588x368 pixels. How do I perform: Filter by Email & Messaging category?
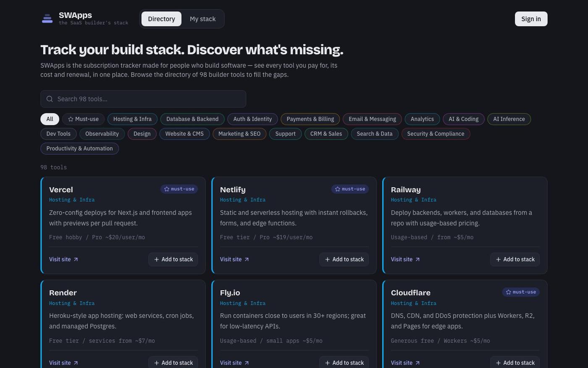click(372, 119)
